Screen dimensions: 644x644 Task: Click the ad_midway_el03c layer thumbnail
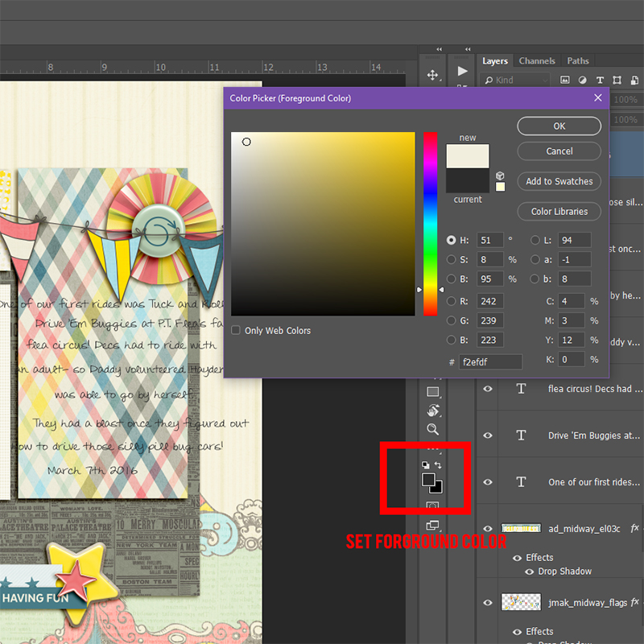pos(521,528)
